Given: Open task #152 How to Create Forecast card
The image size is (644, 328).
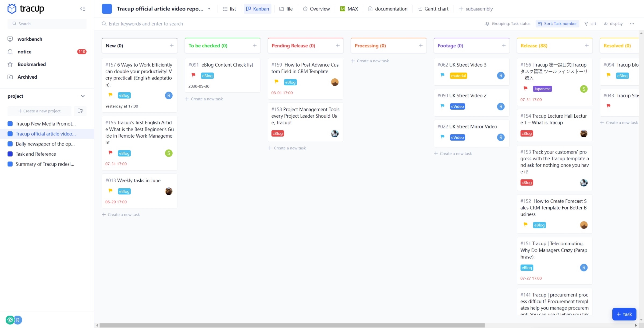Looking at the screenshot, I should (x=554, y=214).
